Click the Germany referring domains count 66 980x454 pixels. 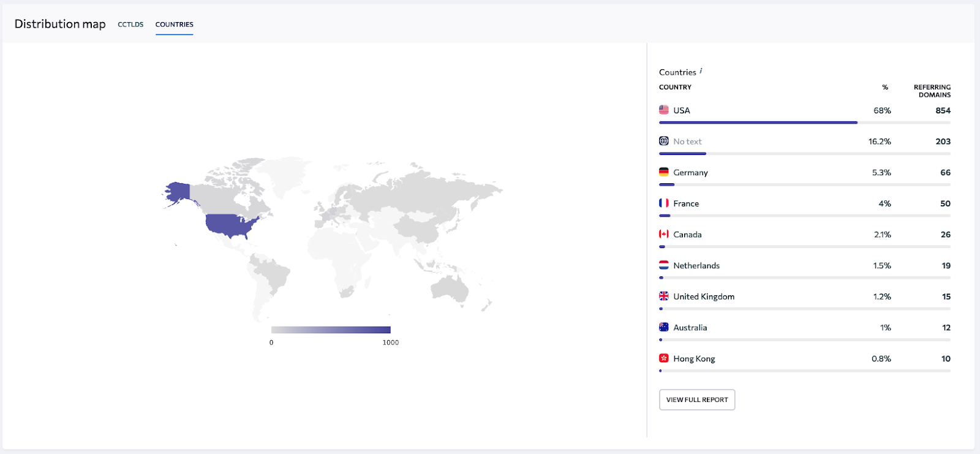[945, 173]
